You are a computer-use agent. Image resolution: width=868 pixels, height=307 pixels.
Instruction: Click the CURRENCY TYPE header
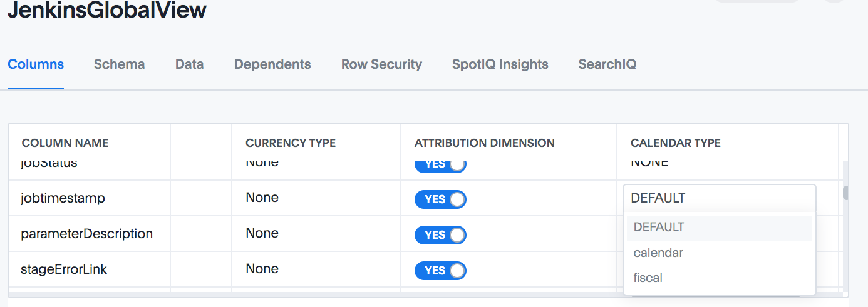291,143
